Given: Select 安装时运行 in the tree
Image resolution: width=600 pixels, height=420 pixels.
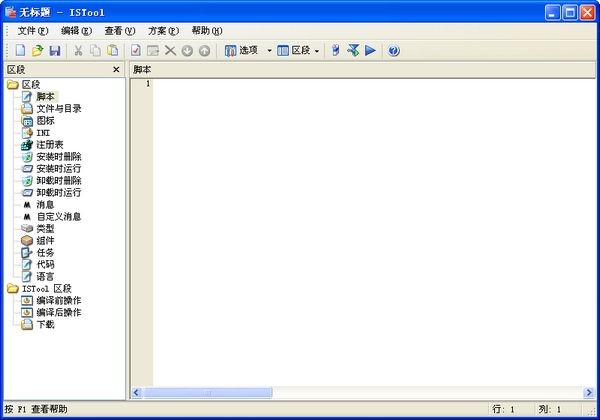Looking at the screenshot, I should click(59, 169).
